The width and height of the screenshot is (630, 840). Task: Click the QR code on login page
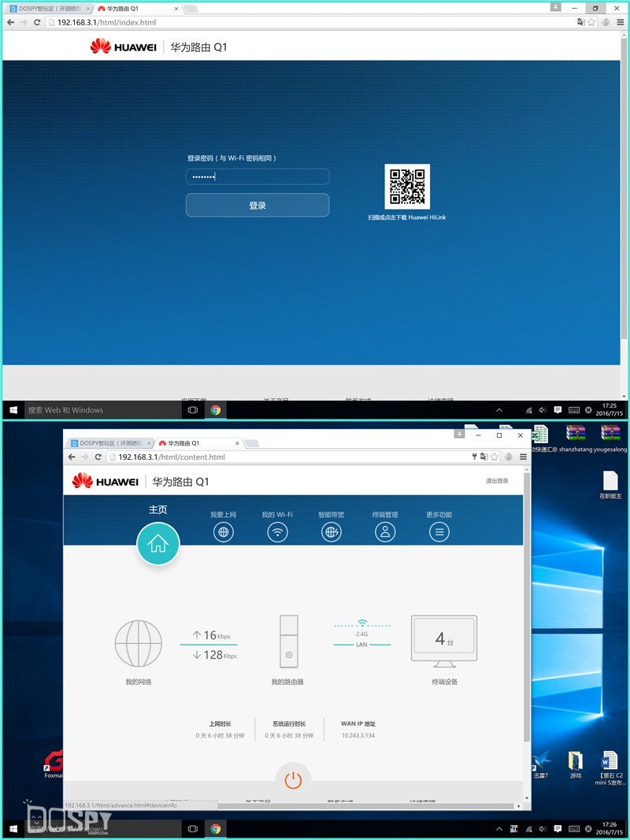(407, 187)
